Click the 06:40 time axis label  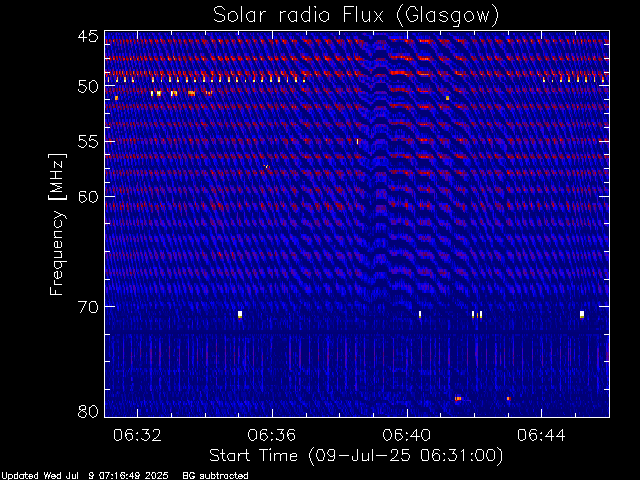click(407, 435)
